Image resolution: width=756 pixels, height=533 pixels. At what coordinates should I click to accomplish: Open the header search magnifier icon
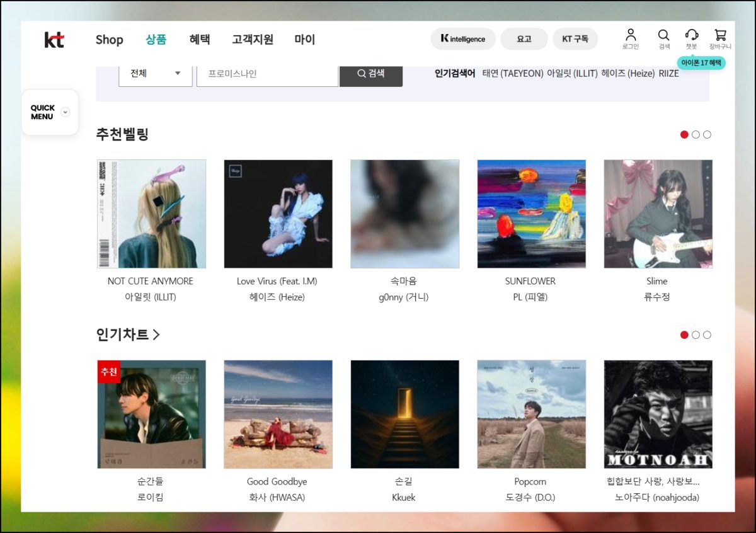click(x=664, y=35)
